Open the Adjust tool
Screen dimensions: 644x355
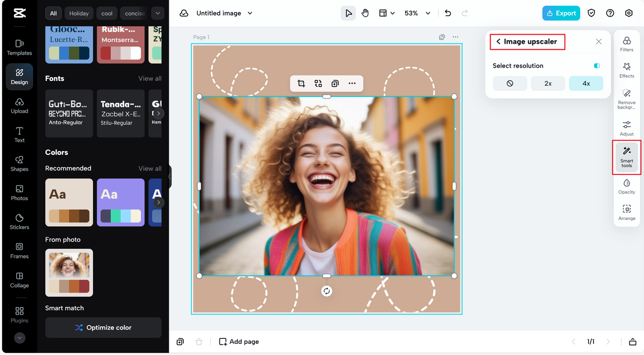click(627, 128)
